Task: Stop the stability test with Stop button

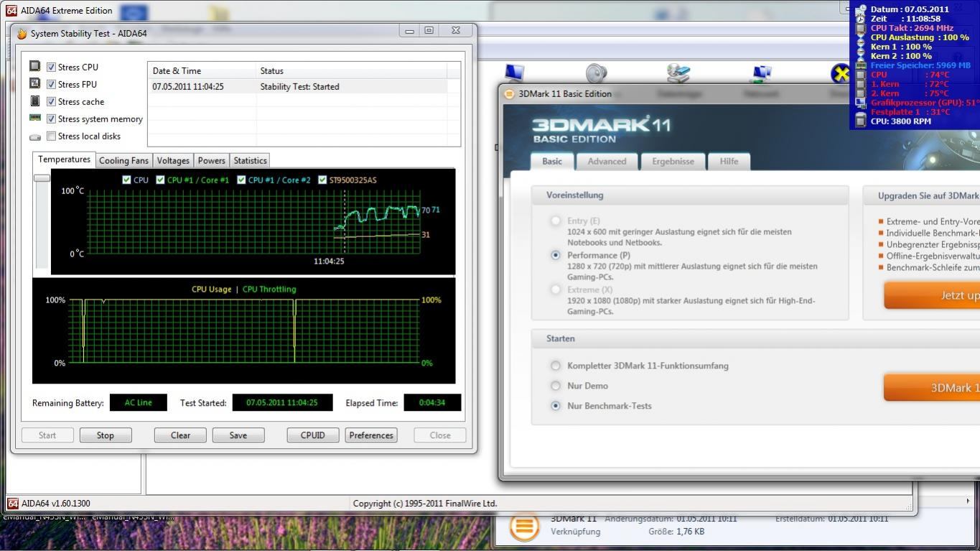Action: [x=105, y=435]
